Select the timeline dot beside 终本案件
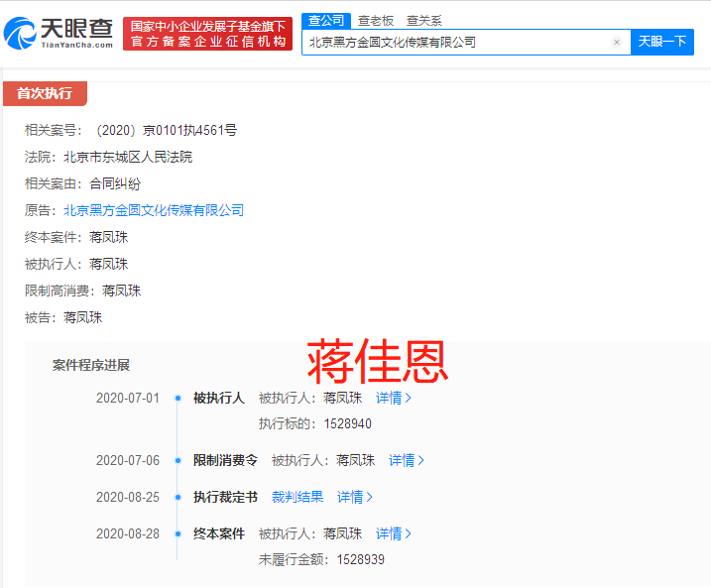The height and width of the screenshot is (588, 711). point(178,533)
